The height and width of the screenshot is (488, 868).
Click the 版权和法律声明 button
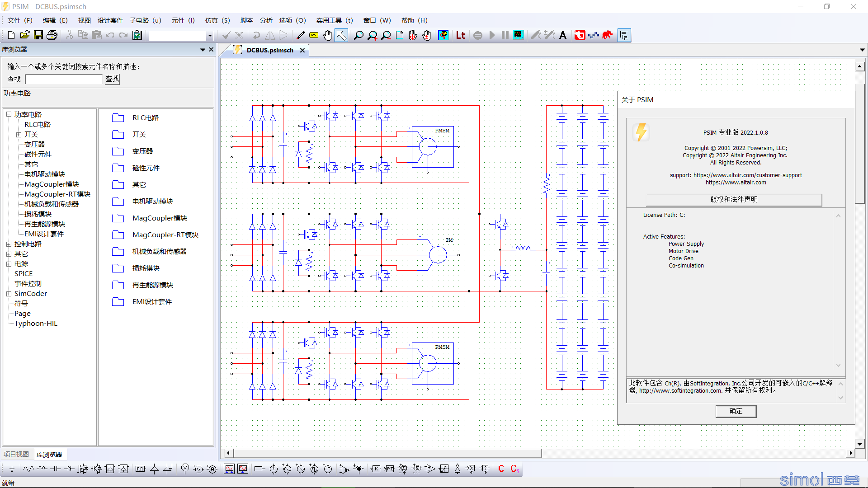[734, 200]
